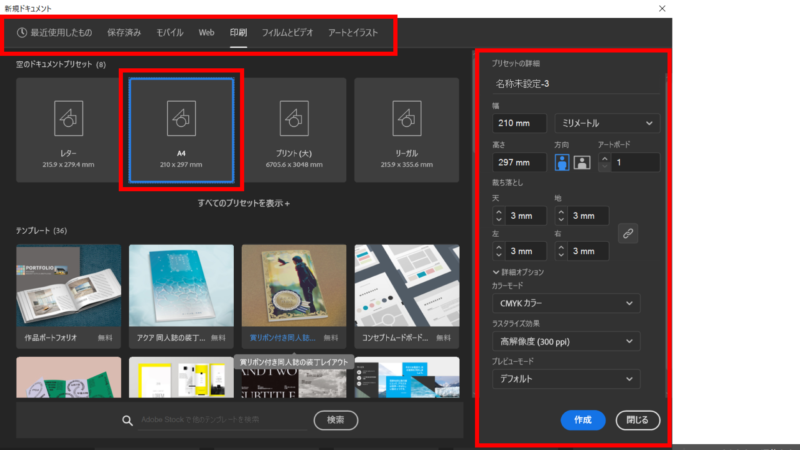This screenshot has width=800, height=450.
Task: Click すべてのプリセットを表示 link
Action: click(244, 203)
